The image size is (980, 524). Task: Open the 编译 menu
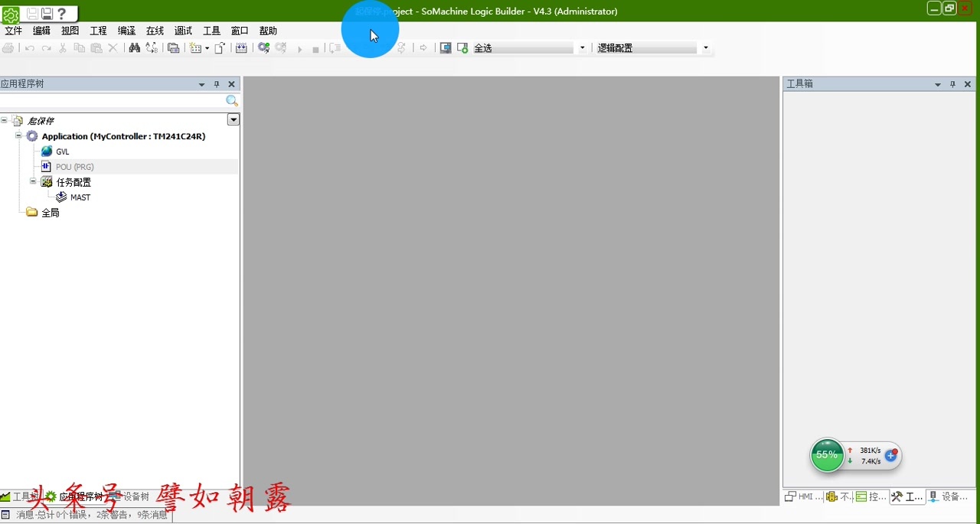(126, 31)
